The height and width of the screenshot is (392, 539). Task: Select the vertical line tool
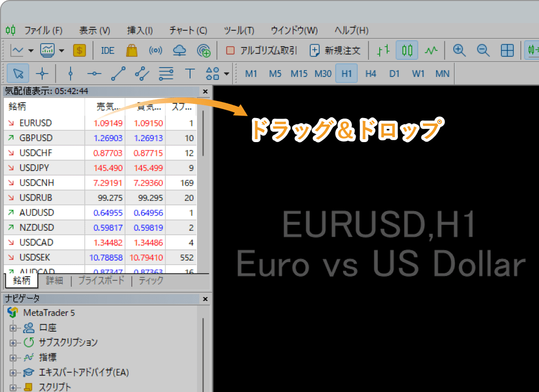tap(71, 73)
